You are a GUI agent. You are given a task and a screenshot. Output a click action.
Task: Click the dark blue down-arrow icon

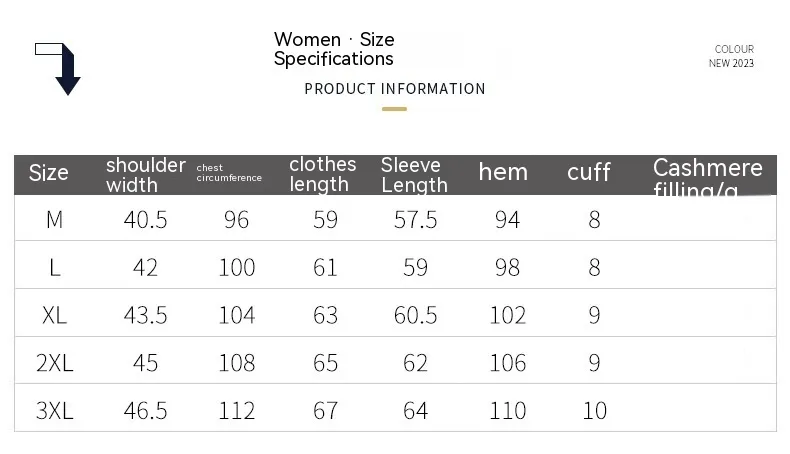pyautogui.click(x=63, y=70)
